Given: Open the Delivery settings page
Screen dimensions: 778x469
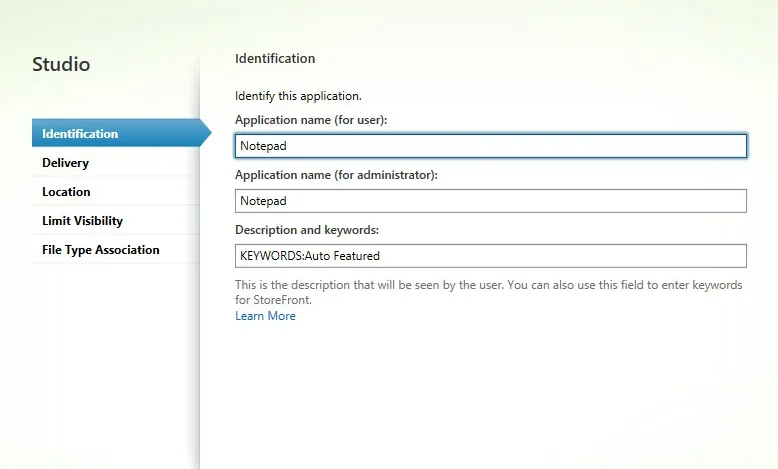Looking at the screenshot, I should coord(116,163).
